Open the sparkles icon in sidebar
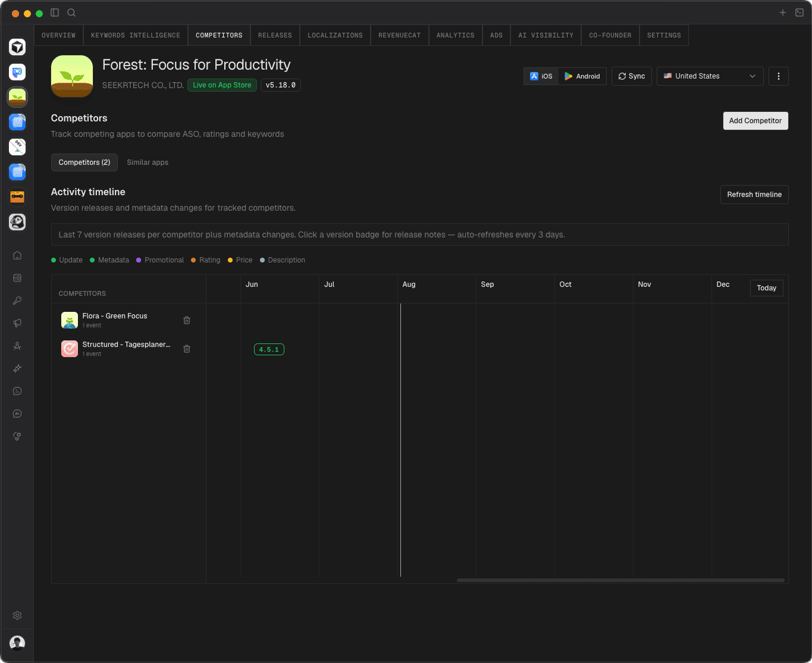The image size is (812, 663). pos(17,368)
